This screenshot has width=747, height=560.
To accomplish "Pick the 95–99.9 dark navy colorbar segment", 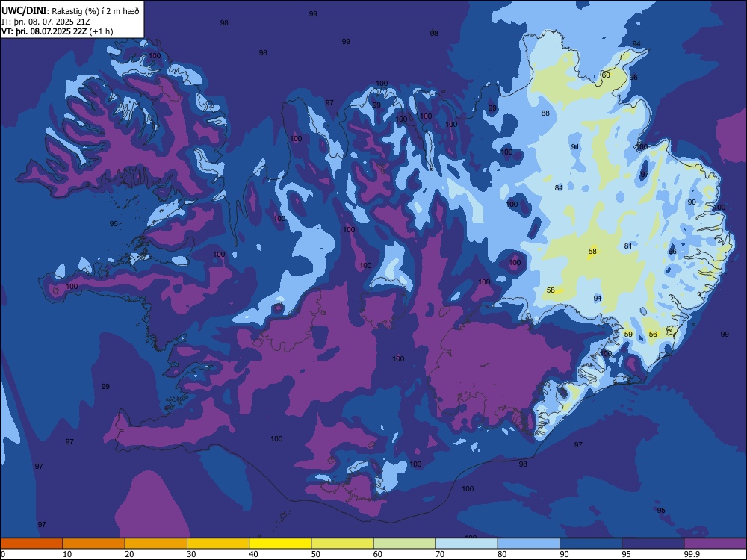I will pos(653,544).
